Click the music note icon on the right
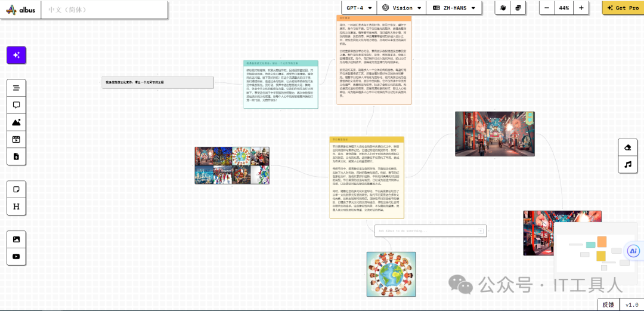644x311 pixels. tap(627, 165)
